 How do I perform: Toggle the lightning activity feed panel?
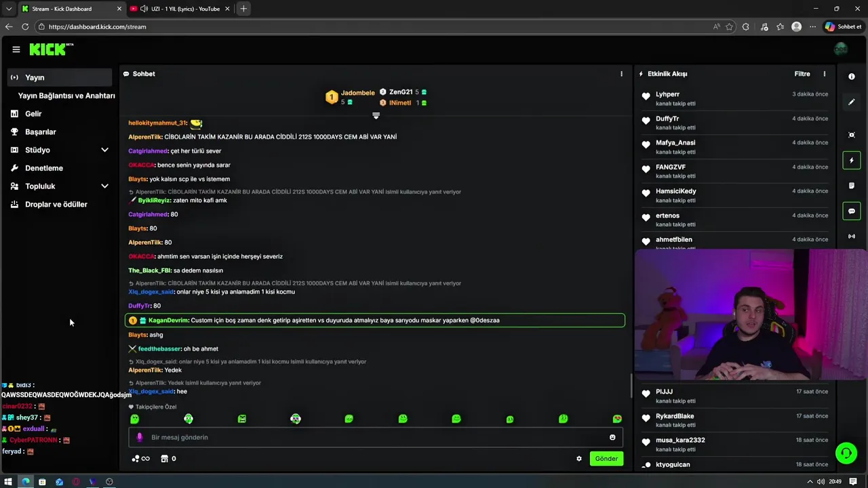852,161
